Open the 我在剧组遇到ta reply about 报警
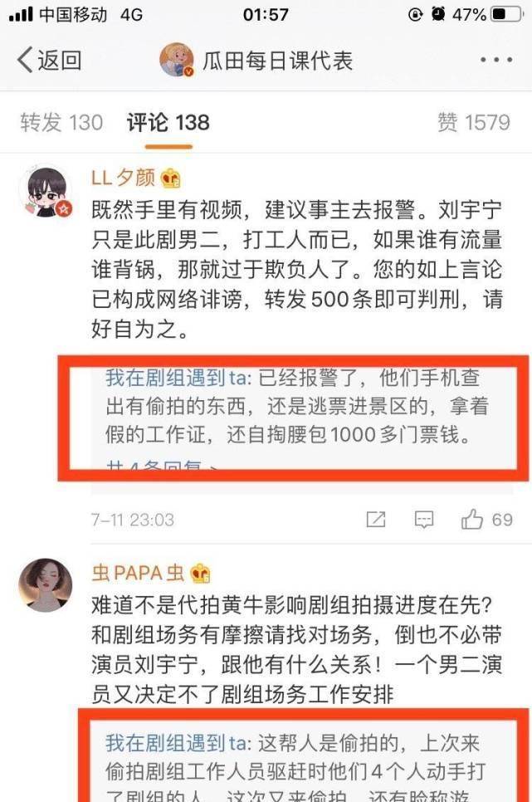 click(x=296, y=406)
